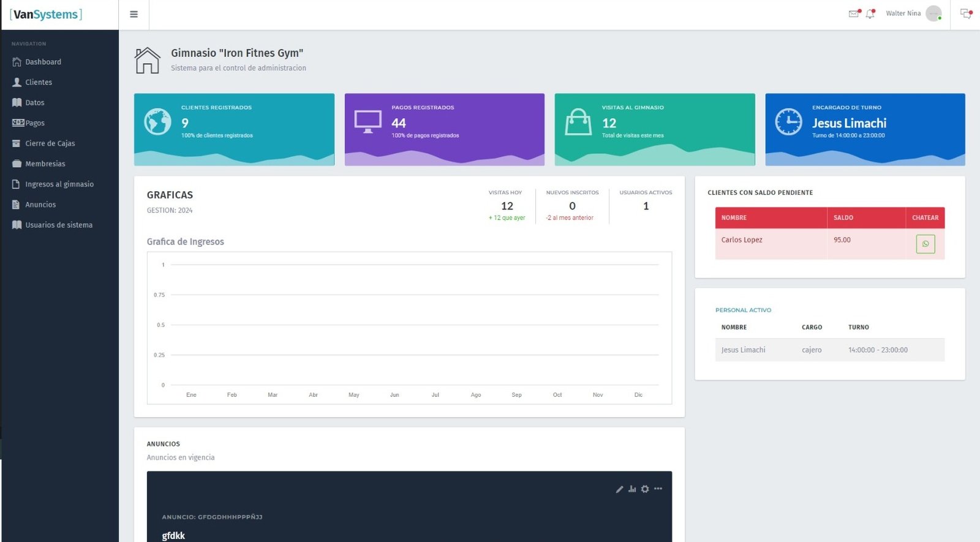Click the Jesus Limachi row in Personal Activo
The width and height of the screenshot is (980, 542).
(829, 350)
